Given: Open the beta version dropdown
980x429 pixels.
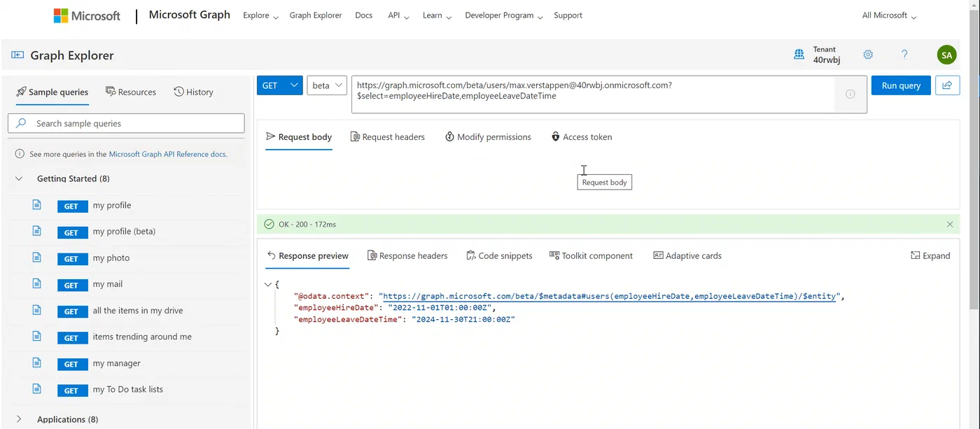Looking at the screenshot, I should coord(327,85).
